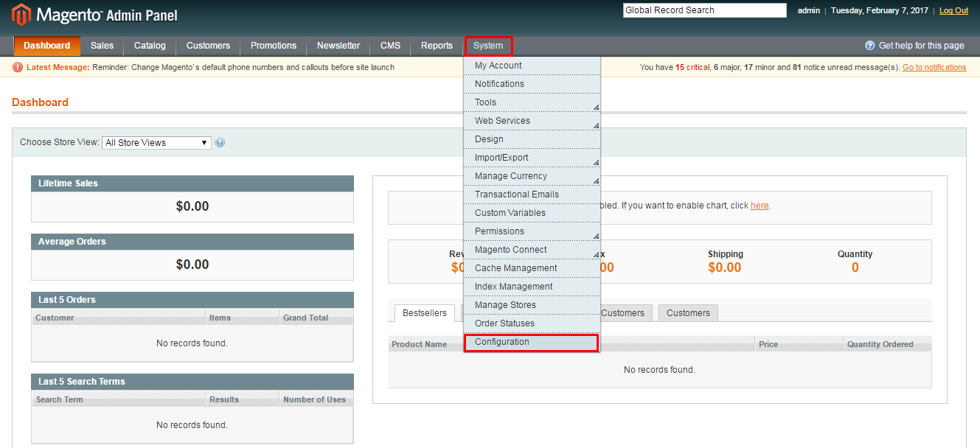Click the 'here' link to enable chart
The height and width of the screenshot is (448, 980).
coord(760,206)
